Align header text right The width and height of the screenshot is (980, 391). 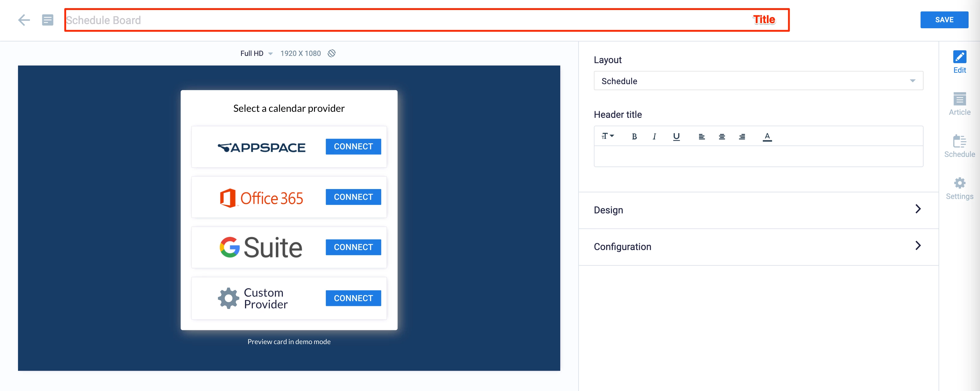(742, 137)
